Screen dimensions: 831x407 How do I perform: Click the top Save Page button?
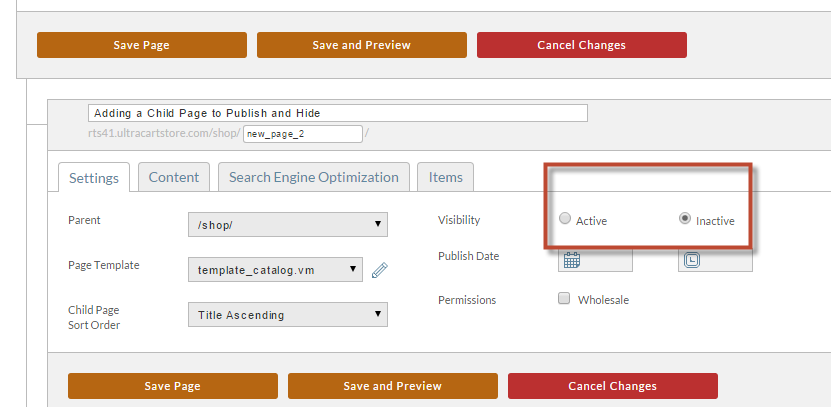[x=142, y=45]
